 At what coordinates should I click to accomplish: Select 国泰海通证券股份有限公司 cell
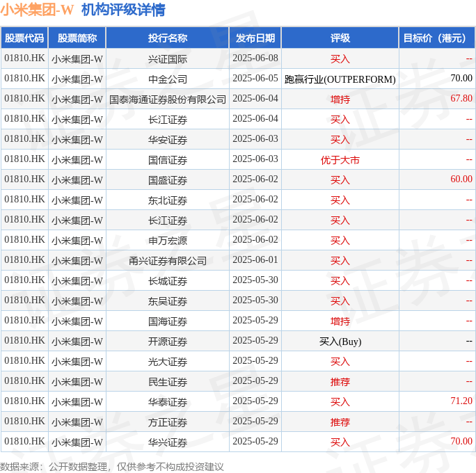[x=168, y=99]
